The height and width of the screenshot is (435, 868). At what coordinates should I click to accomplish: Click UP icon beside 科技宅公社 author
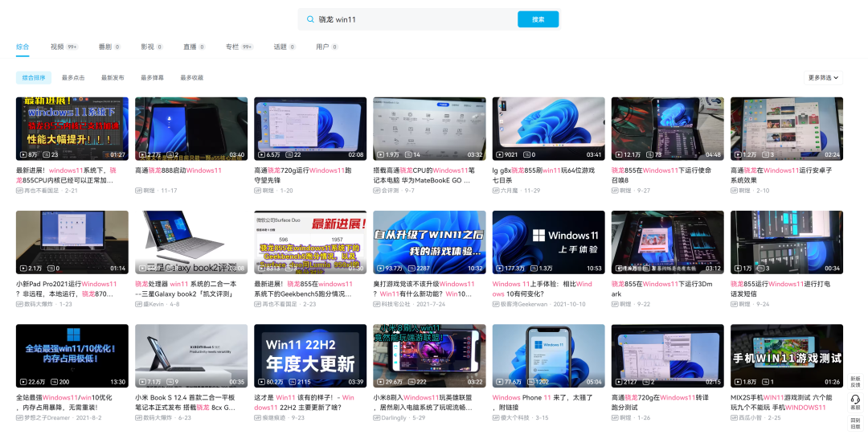click(x=376, y=304)
